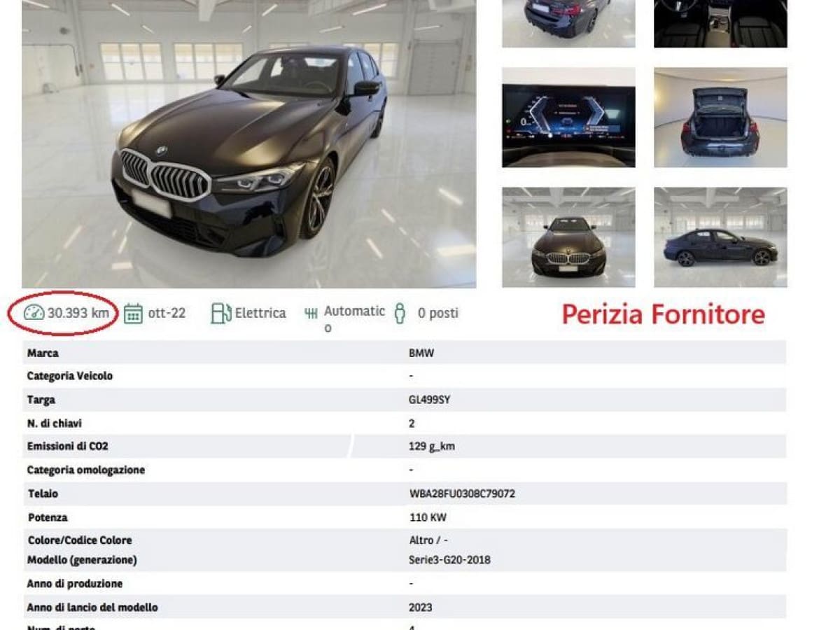This screenshot has height=630, width=840.
Task: Open the rear three-quarter thumbnail at top
Action: [x=568, y=24]
